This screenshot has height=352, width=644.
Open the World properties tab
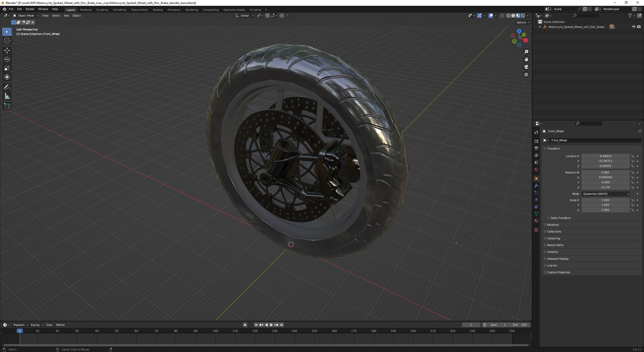pos(536,169)
